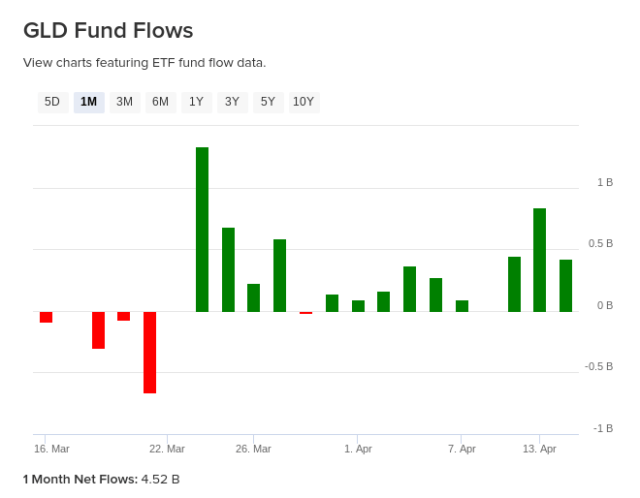
Task: Switch to the 3M time range
Action: tap(124, 101)
